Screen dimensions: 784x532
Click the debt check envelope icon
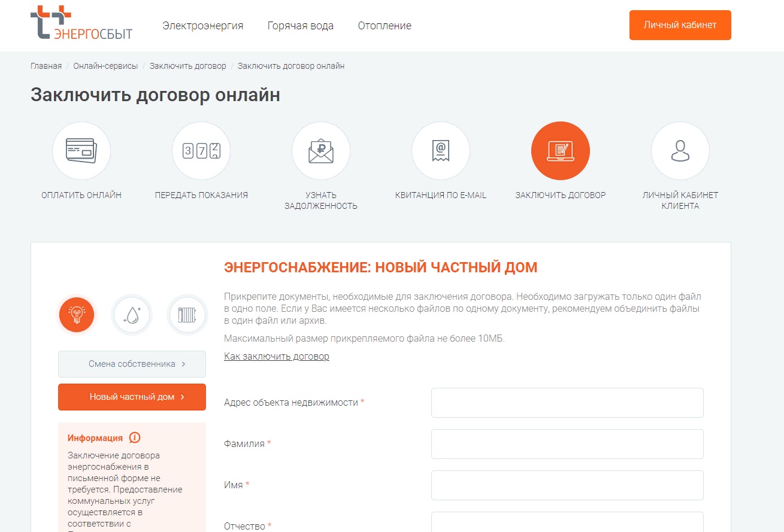321,151
